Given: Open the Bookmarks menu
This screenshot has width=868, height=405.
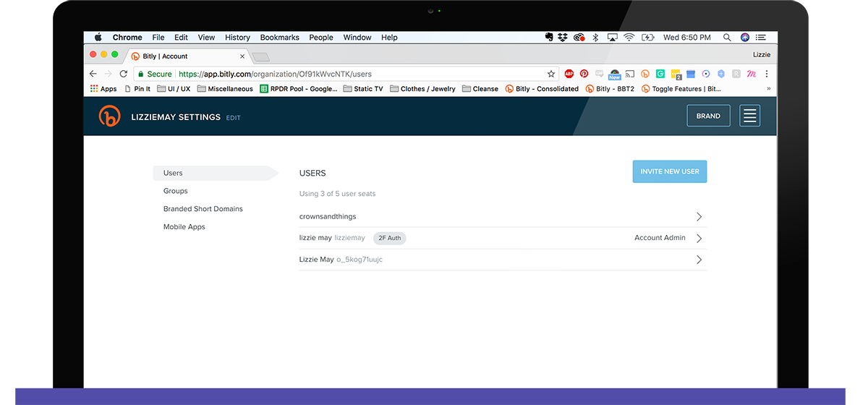Looking at the screenshot, I should pyautogui.click(x=281, y=38).
